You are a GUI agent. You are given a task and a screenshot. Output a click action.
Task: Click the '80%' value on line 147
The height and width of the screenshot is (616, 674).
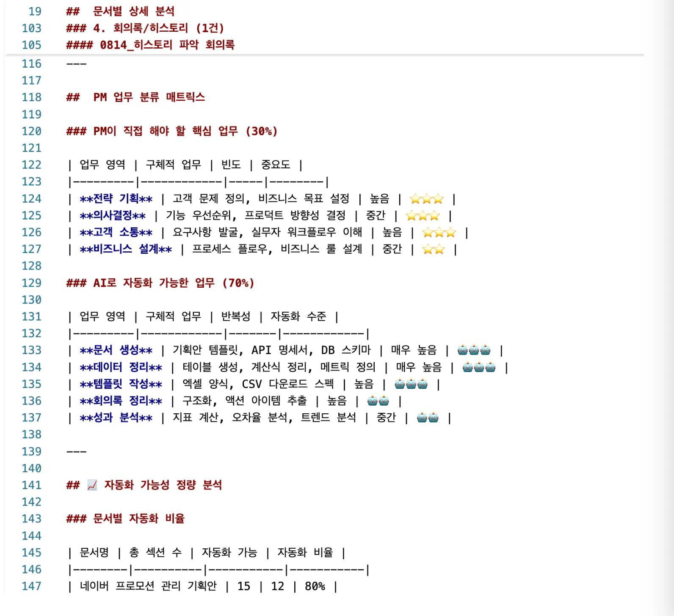point(315,586)
